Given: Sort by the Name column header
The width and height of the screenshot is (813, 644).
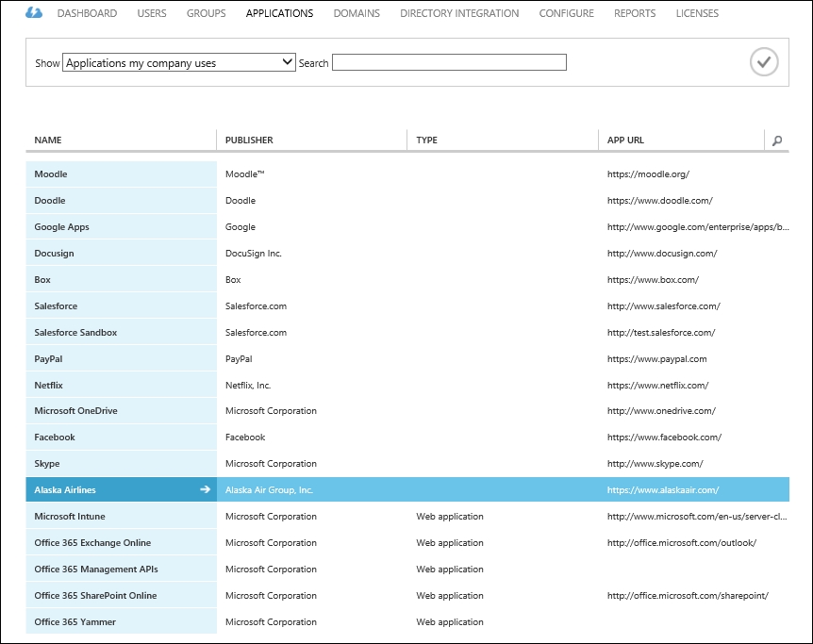Looking at the screenshot, I should (48, 140).
